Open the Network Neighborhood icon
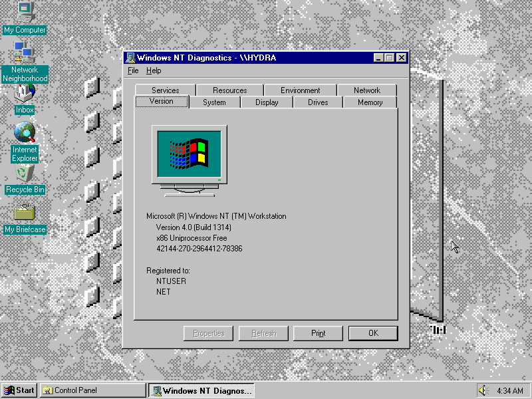The width and height of the screenshot is (532, 399). pyautogui.click(x=25, y=52)
